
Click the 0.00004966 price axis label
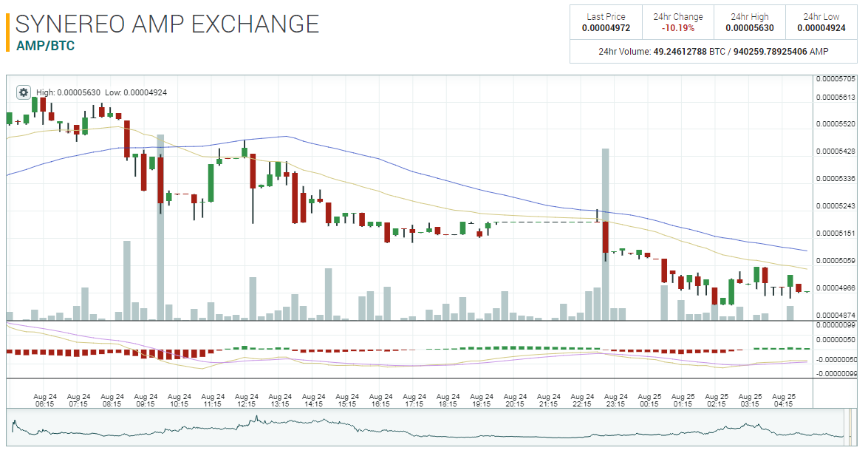click(835, 288)
